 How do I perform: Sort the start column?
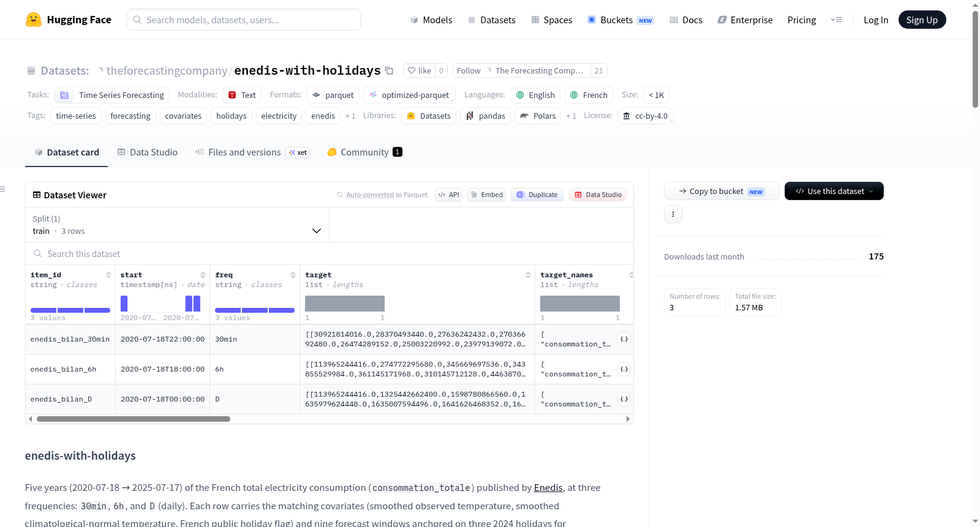click(203, 275)
